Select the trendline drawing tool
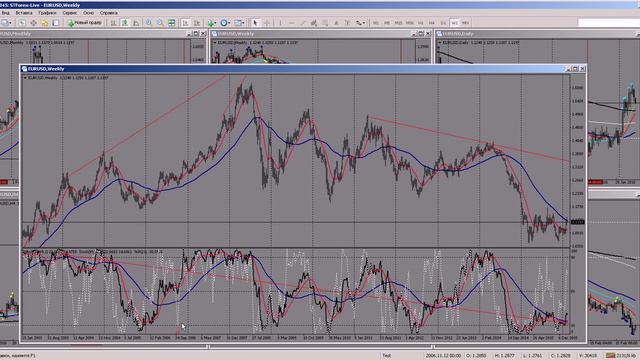Screen dimensions: 640x360 (303, 23)
